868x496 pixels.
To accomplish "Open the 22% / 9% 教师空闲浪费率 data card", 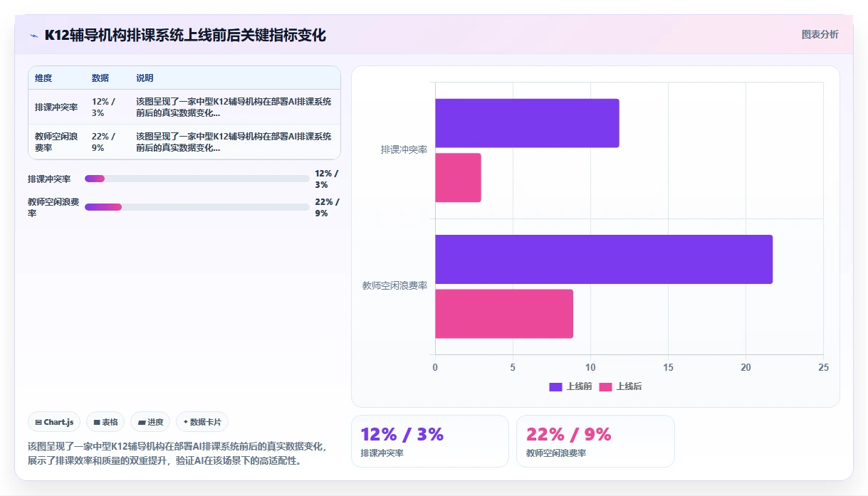I will 595,441.
